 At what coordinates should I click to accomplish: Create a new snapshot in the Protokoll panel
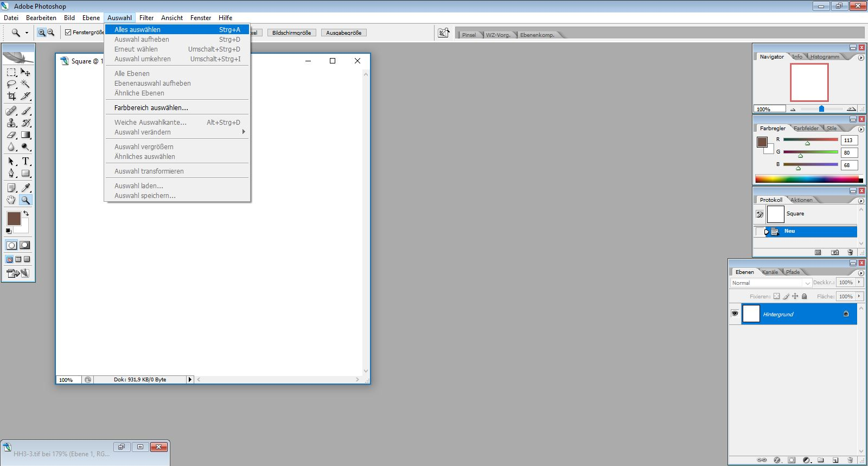tap(835, 252)
